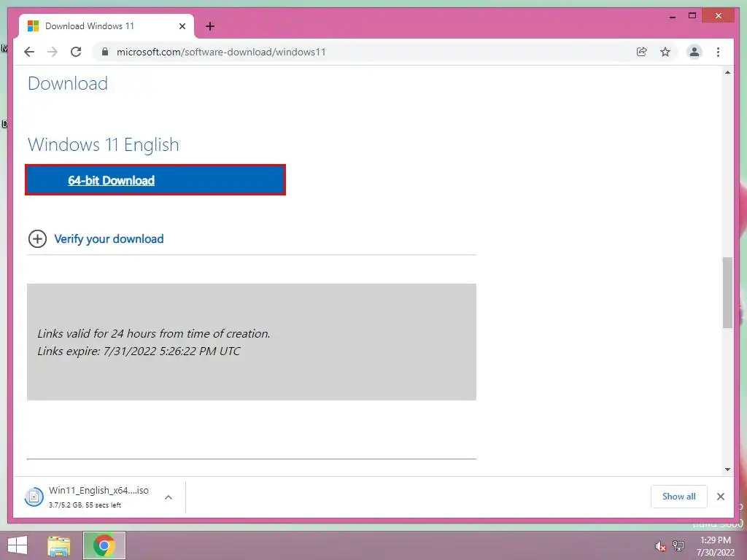Expand download item options chevron
Screen dimensions: 747x560
(x=169, y=497)
